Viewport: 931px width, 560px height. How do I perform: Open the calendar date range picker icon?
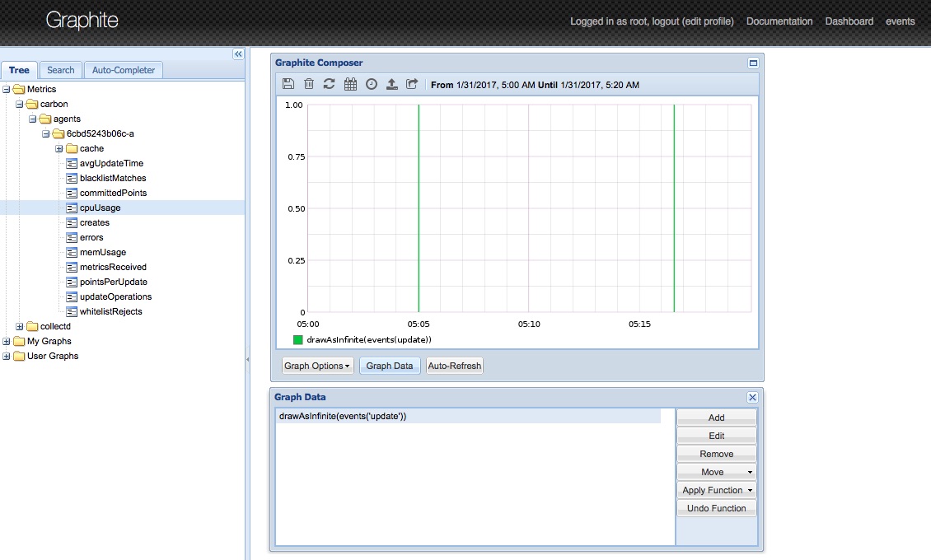point(350,84)
